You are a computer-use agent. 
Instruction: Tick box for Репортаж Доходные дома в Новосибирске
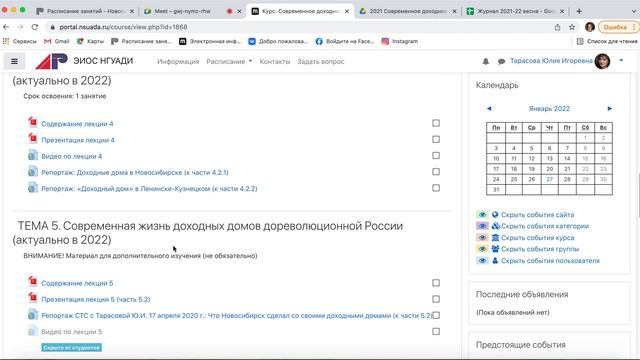pos(436,172)
